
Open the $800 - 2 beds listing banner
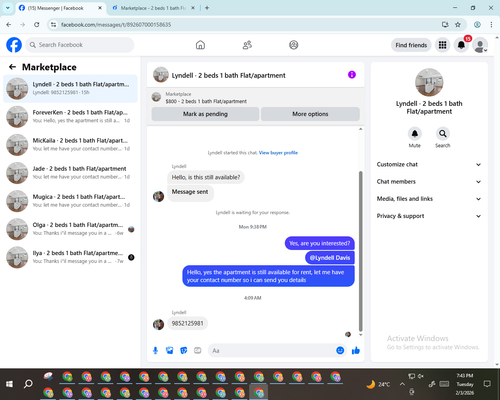point(256,98)
